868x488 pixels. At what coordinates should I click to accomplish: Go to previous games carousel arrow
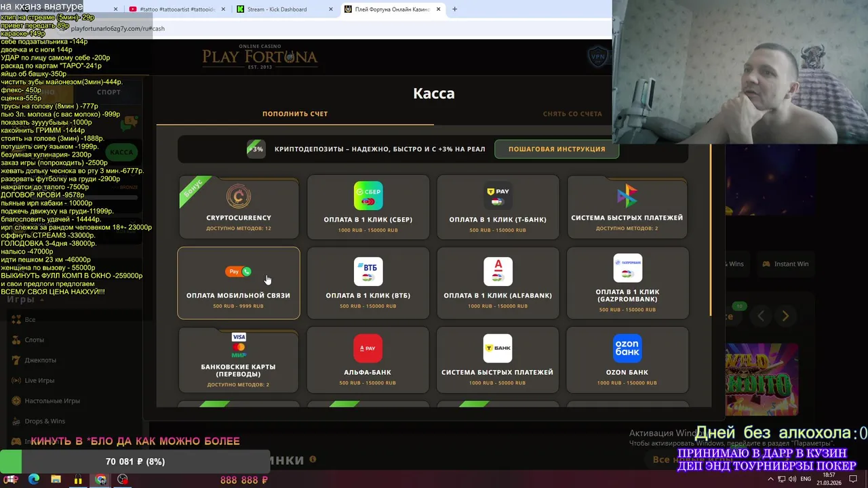click(x=761, y=316)
